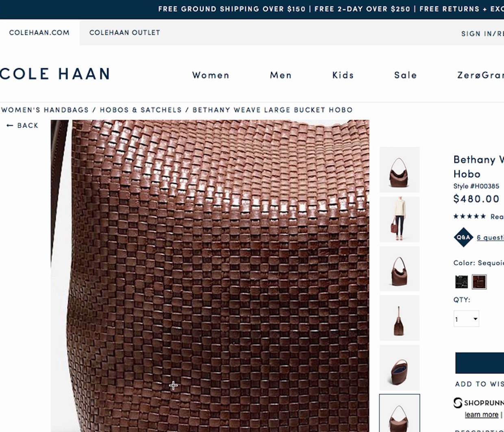The image size is (504, 432).
Task: Select the black color swatch
Action: [461, 282]
